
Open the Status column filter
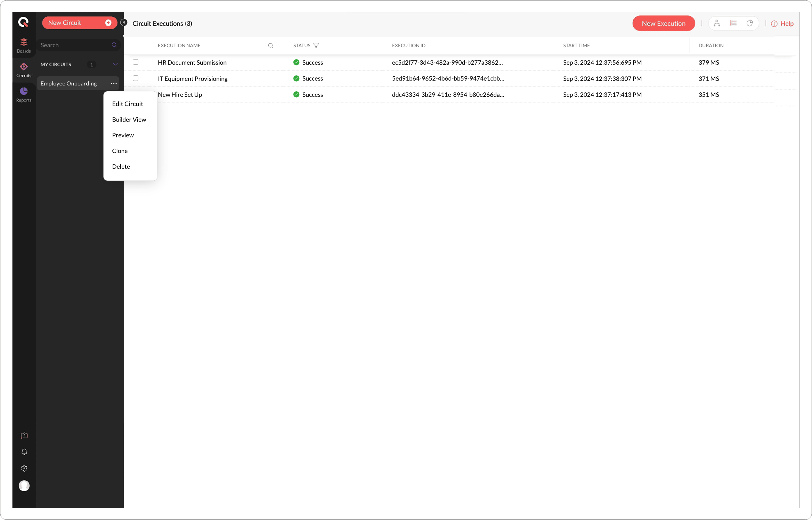(x=316, y=45)
